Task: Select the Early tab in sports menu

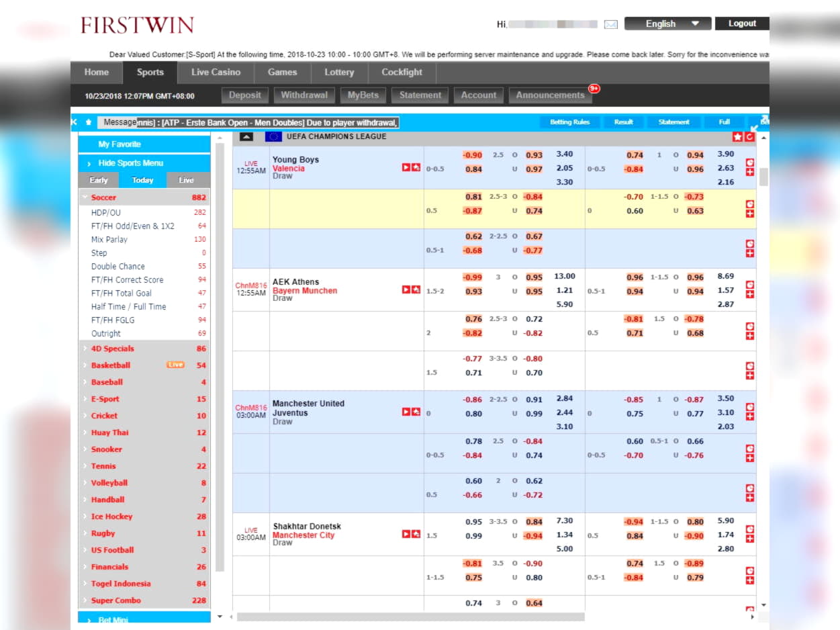Action: coord(99,180)
